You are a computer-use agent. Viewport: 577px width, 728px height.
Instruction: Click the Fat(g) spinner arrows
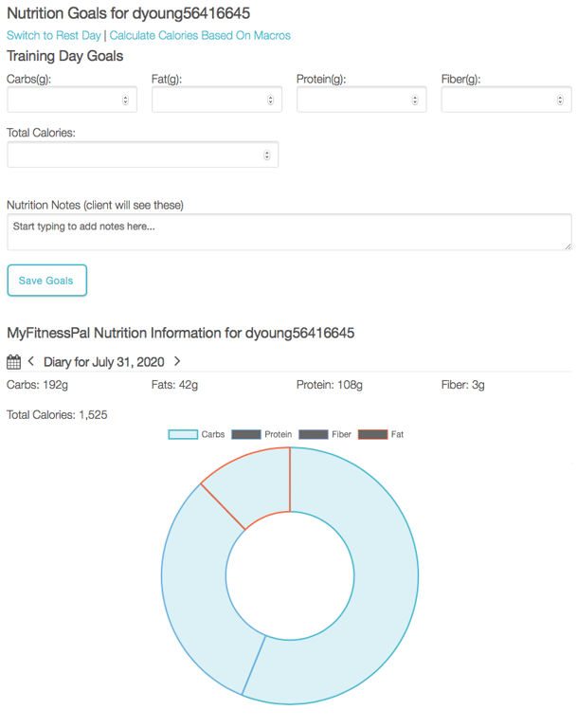point(271,100)
